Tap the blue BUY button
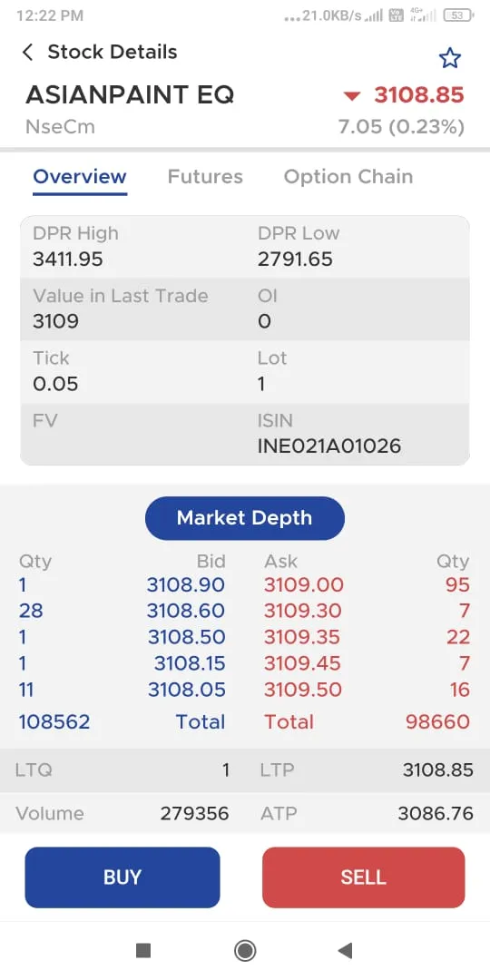490x980 pixels. pyautogui.click(x=122, y=877)
